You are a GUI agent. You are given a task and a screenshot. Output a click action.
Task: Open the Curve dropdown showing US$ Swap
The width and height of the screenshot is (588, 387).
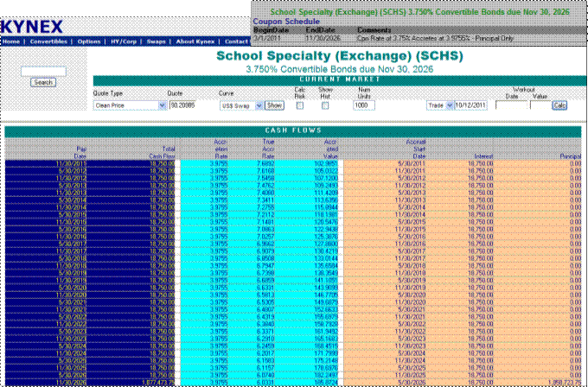[x=241, y=106]
